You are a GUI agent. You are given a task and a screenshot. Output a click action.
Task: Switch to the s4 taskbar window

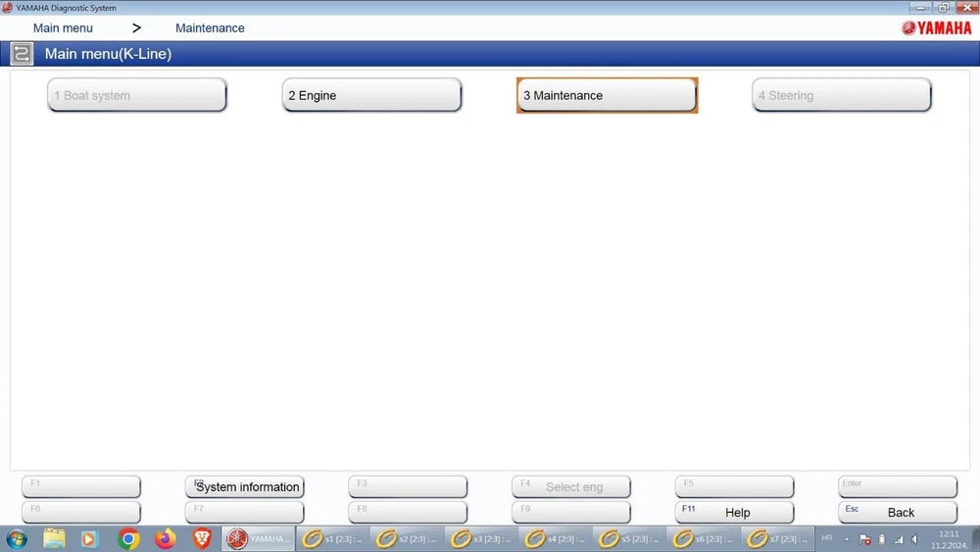(555, 539)
